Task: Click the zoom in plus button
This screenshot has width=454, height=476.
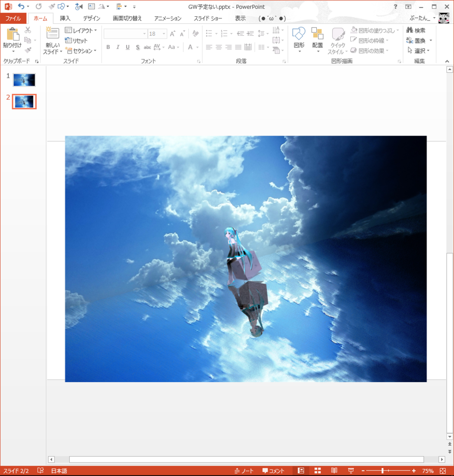Action: [x=414, y=470]
